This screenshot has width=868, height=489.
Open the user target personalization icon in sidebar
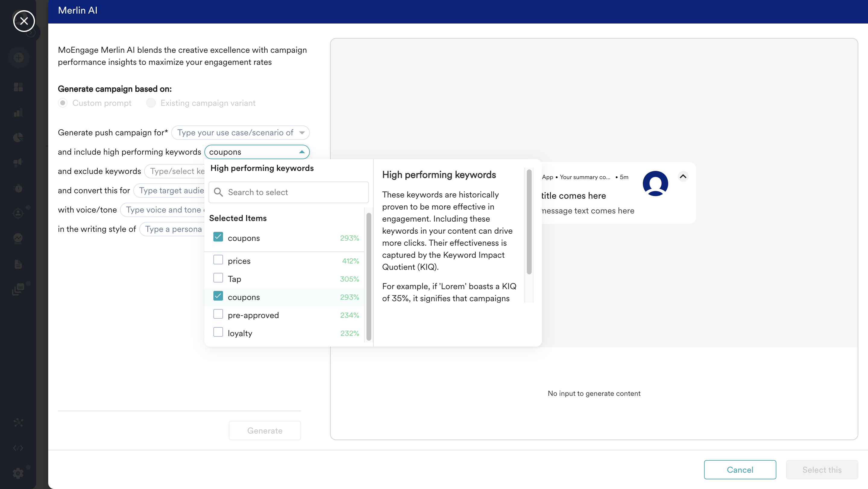click(18, 213)
